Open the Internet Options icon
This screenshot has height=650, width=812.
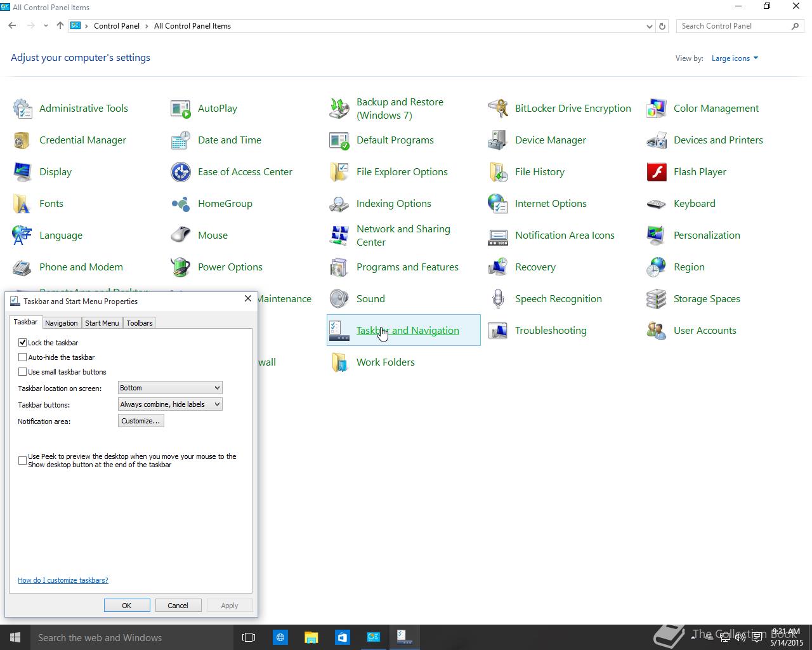tap(498, 204)
